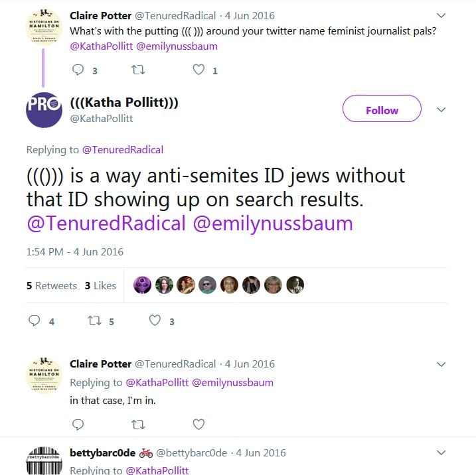Like Katha Pollitt's main tweet
Image resolution: width=476 pixels, height=475 pixels.
coord(155,321)
